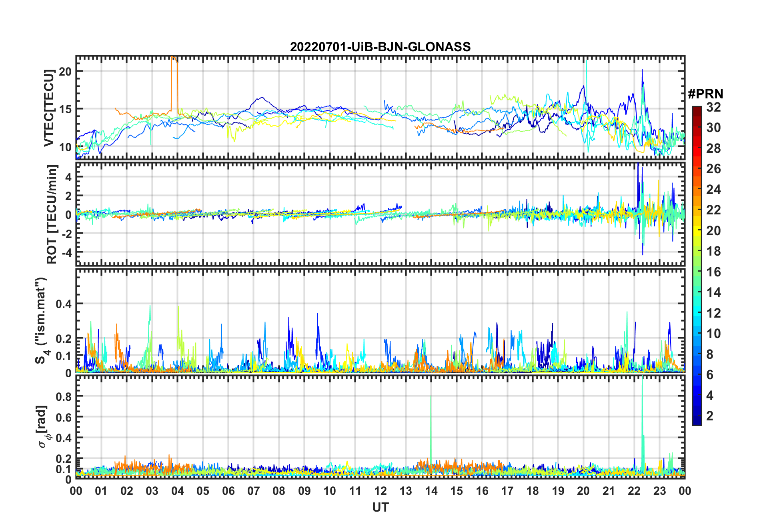761x532 pixels.
Task: Click S4 axis tick label 0.4
Action: (x=64, y=304)
